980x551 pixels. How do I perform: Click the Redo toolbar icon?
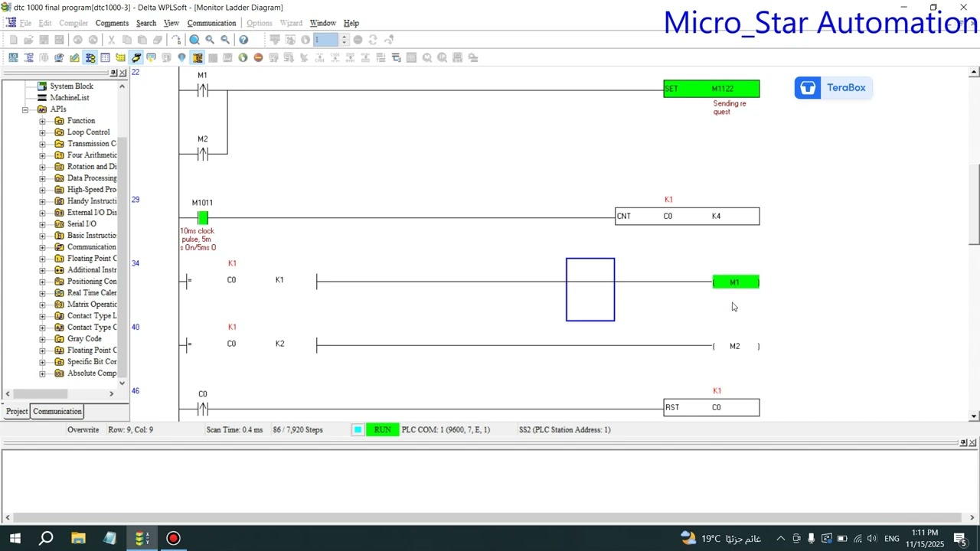coord(93,40)
